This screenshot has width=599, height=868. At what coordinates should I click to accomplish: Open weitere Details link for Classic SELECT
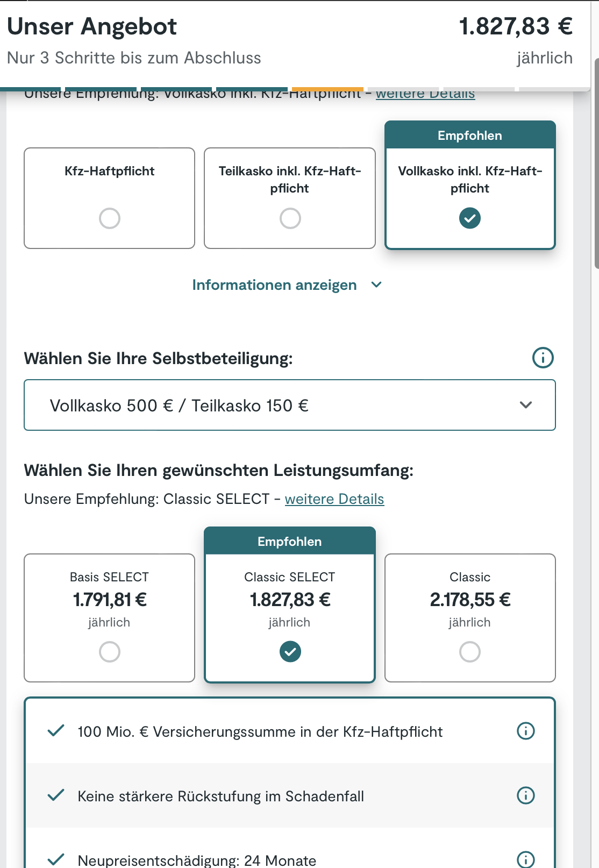coord(334,499)
